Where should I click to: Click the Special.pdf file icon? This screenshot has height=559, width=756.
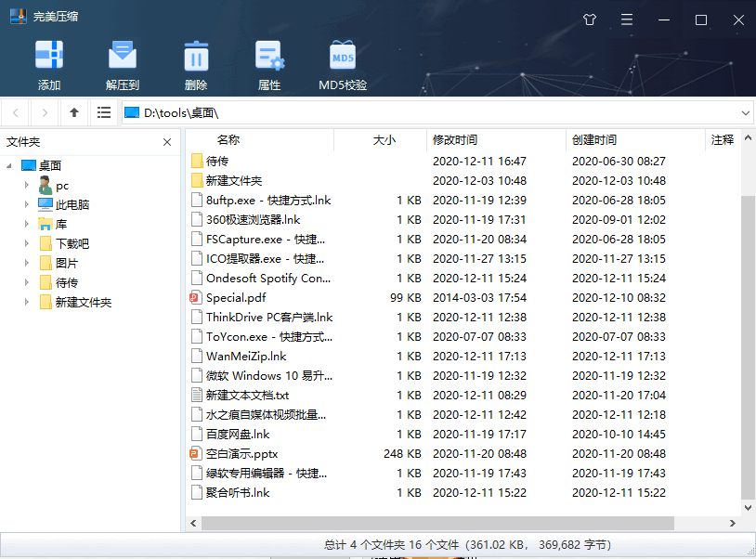(x=195, y=298)
